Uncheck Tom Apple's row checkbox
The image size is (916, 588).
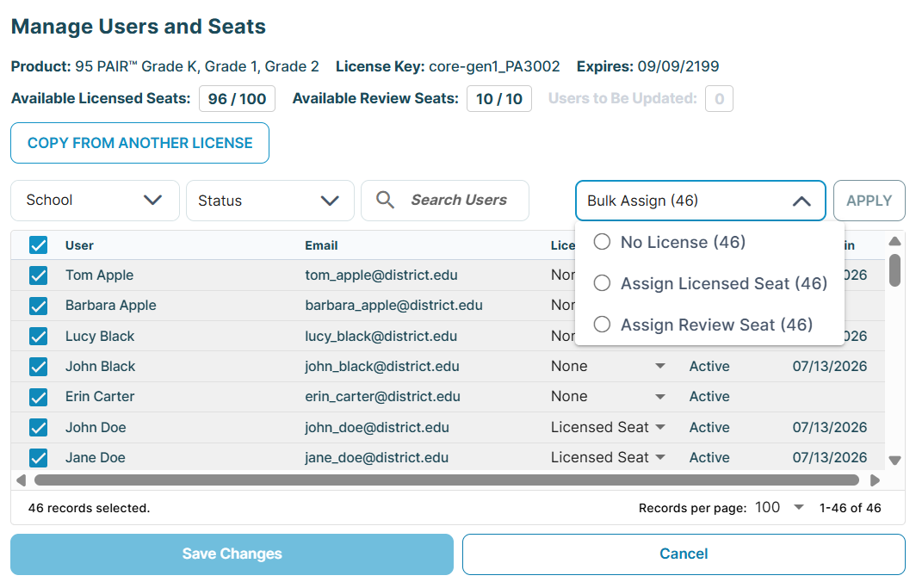(39, 275)
